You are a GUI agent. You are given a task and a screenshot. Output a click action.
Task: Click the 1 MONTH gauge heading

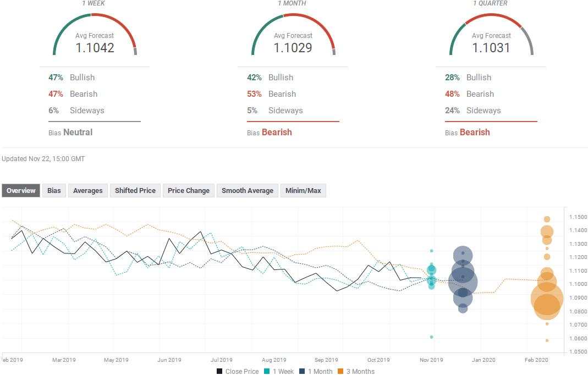pyautogui.click(x=292, y=3)
